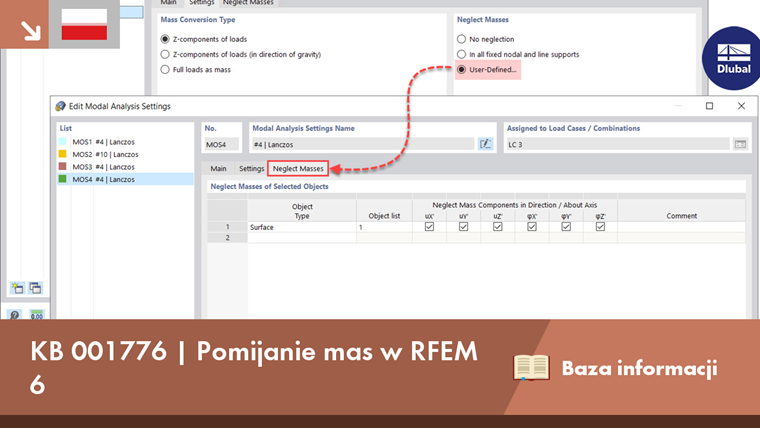Click the Object list cell with value 1
The width and height of the screenshot is (760, 428).
(x=384, y=227)
